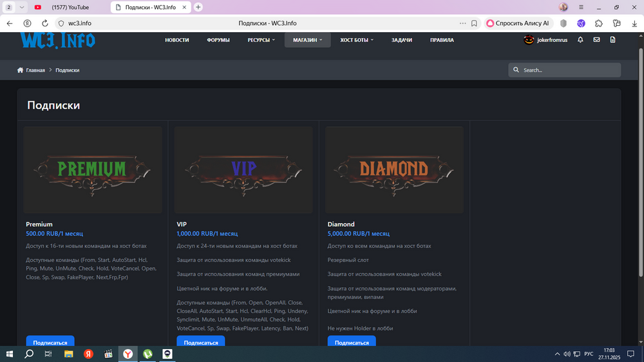Expand the Ресурсы dropdown menu
The width and height of the screenshot is (644, 362).
261,40
